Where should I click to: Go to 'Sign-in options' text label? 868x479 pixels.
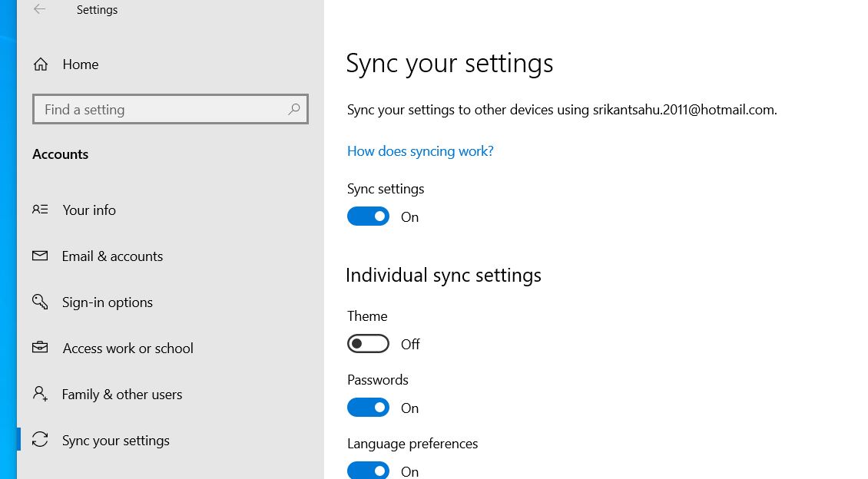click(108, 302)
